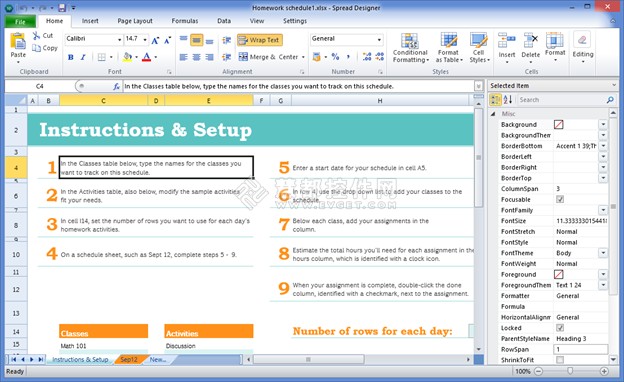Open the Selected Item panel menu
This screenshot has width=624, height=382.
(614, 86)
